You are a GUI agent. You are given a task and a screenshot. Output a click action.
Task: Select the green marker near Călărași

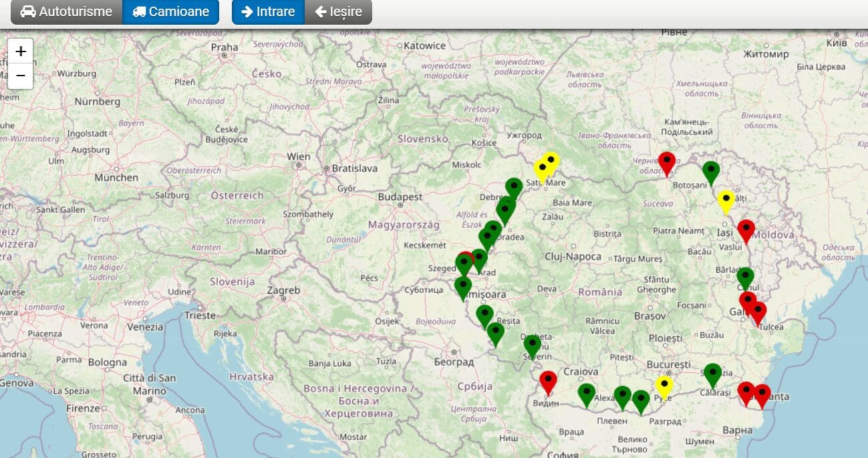click(x=713, y=374)
